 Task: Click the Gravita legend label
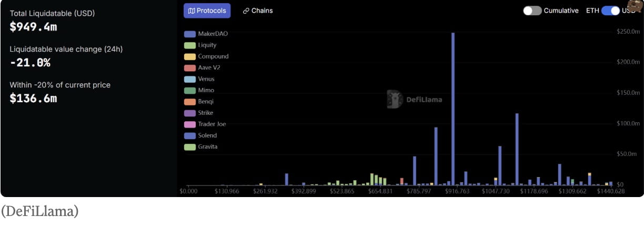coord(208,147)
